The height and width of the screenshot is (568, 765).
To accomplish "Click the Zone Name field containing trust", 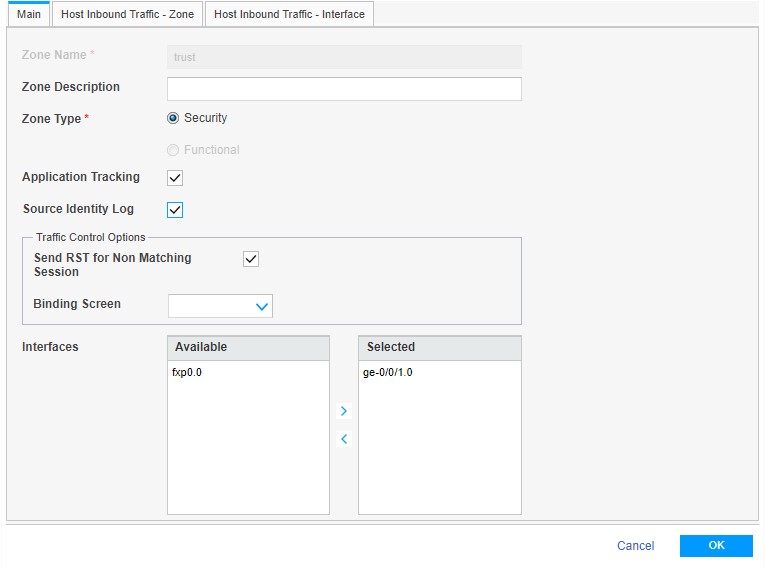I will click(x=343, y=57).
